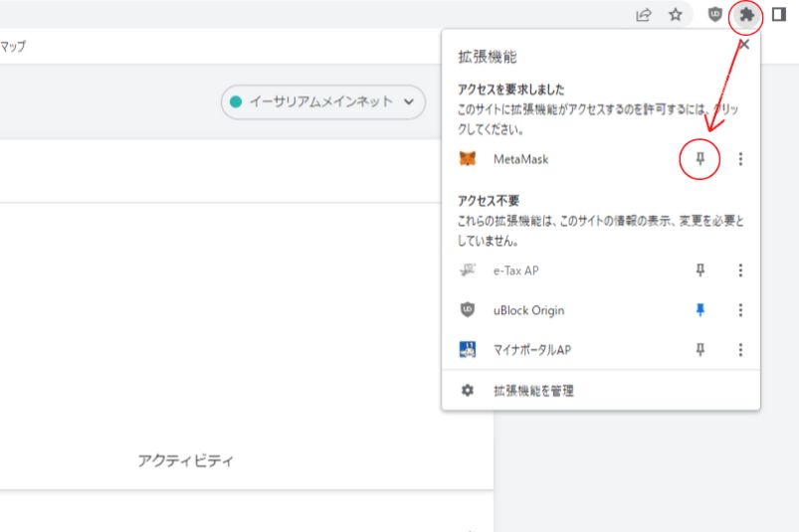Click the share page icon
This screenshot has height=532, width=799.
644,15
